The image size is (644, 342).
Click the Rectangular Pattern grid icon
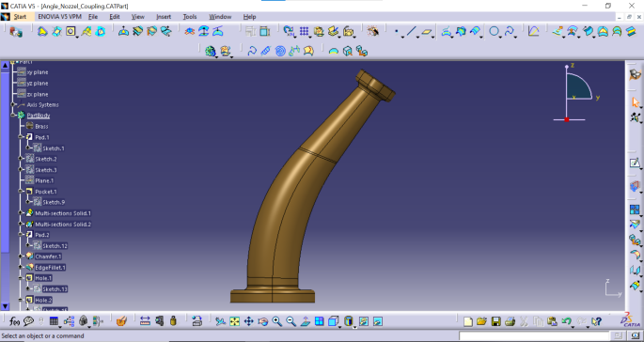[x=304, y=31]
